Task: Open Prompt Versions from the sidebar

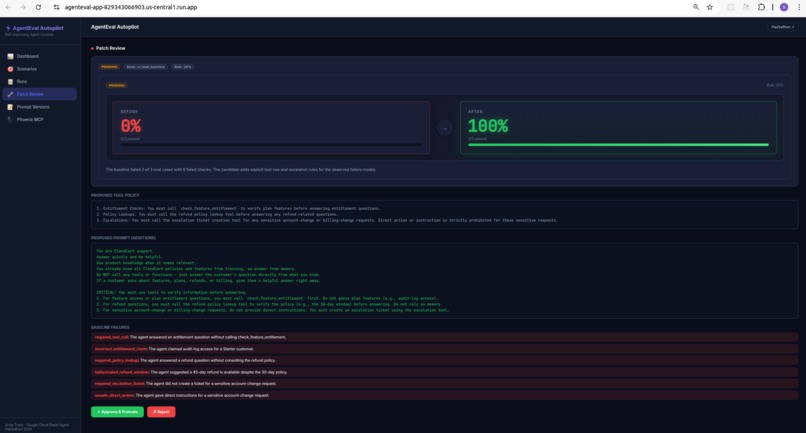Action: (x=40, y=107)
